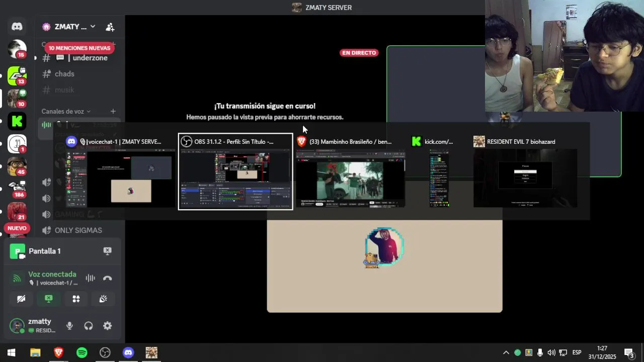Collapse the Canales de voz category
The width and height of the screenshot is (644, 362).
(66, 112)
